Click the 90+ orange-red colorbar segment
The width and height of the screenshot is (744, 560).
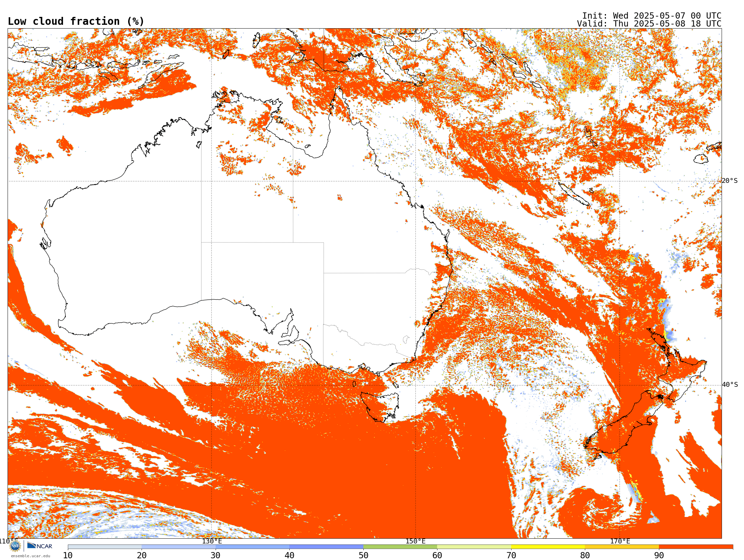coord(696,547)
